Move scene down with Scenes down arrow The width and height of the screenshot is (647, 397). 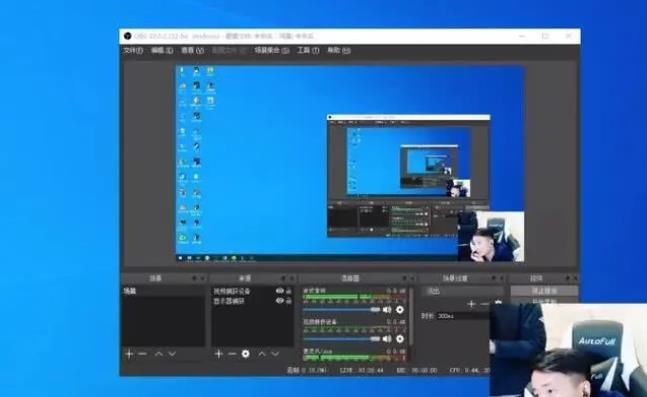pos(172,354)
